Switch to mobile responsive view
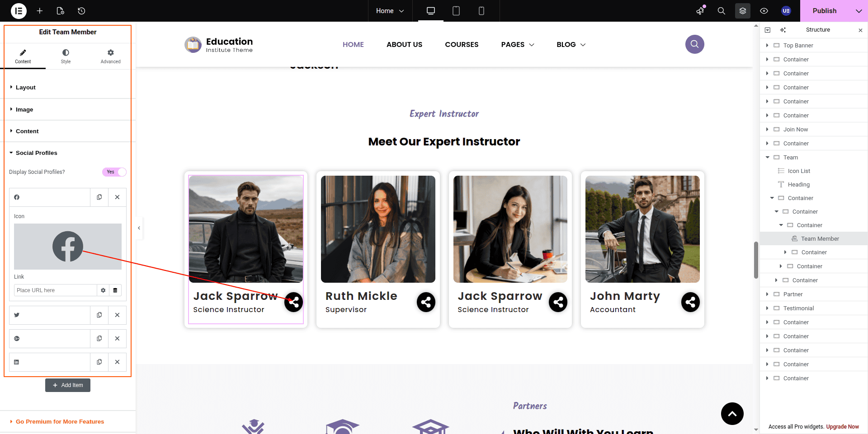Image resolution: width=868 pixels, height=434 pixels. (x=481, y=11)
